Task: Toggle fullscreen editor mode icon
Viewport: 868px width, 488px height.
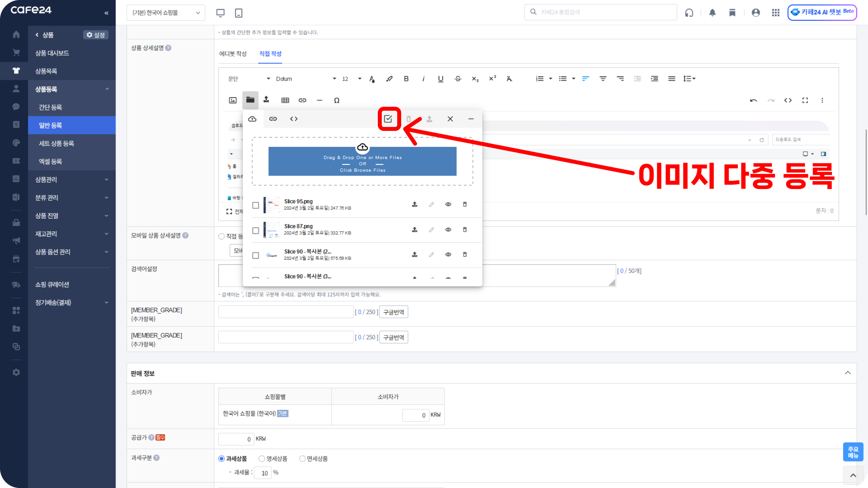Action: pos(805,100)
